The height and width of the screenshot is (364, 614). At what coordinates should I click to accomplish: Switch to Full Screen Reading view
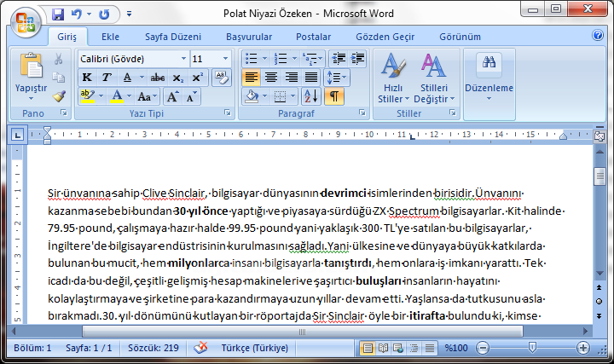(383, 348)
